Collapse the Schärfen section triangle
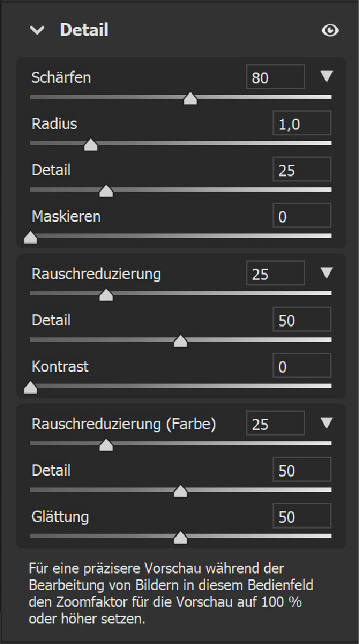Screen dimensions: 359x644 326,76
